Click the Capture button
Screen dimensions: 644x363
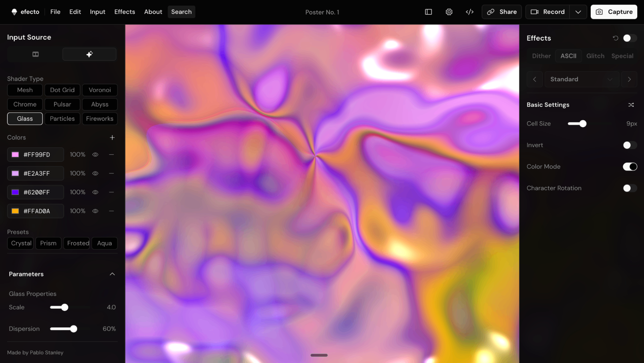(x=614, y=12)
